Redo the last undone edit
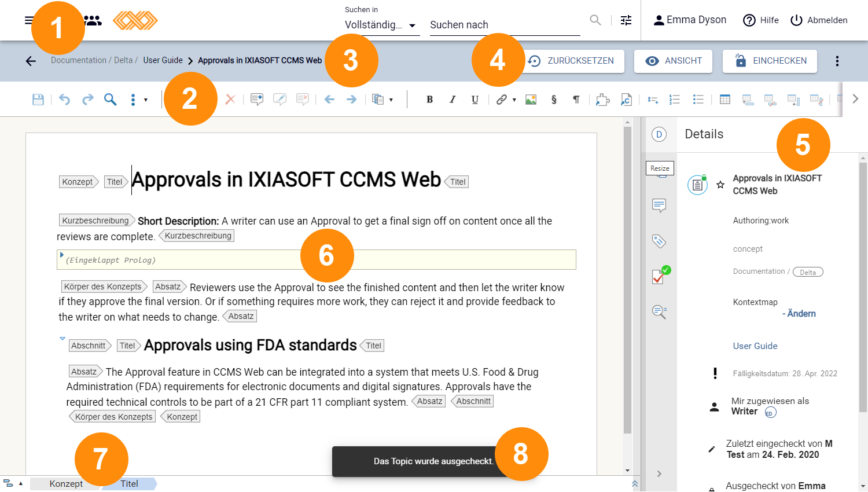The width and height of the screenshot is (868, 492). pyautogui.click(x=87, y=100)
